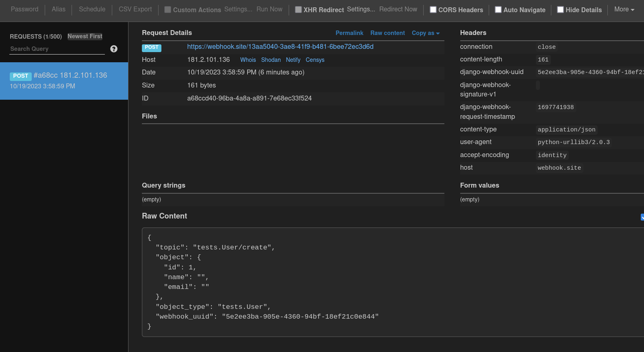Viewport: 644px width, 352px height.
Task: Open the search query help icon
Action: click(114, 49)
